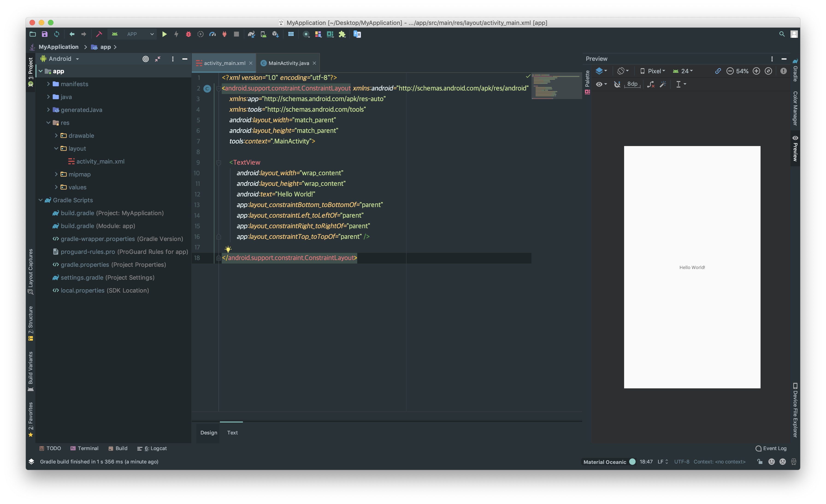Toggle the pan-zoom link icon in Preview

[x=718, y=71]
